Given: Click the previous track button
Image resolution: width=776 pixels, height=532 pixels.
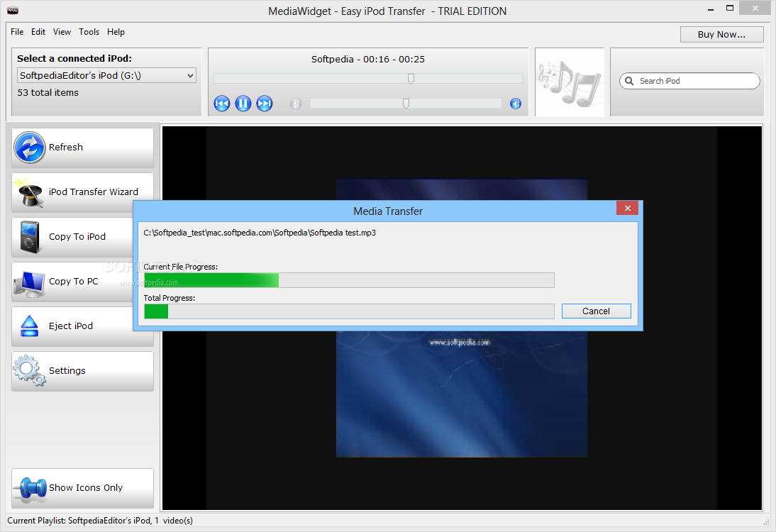Looking at the screenshot, I should click(222, 104).
